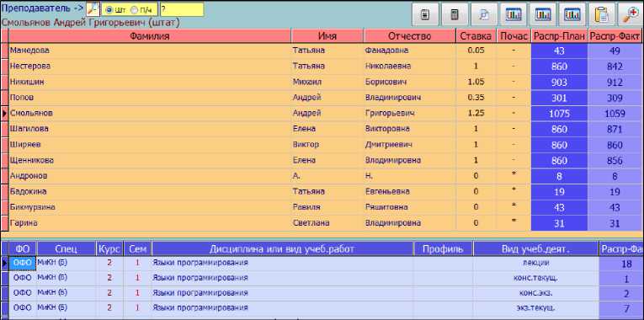Click the Профиль column header
644x320 pixels.
click(443, 248)
